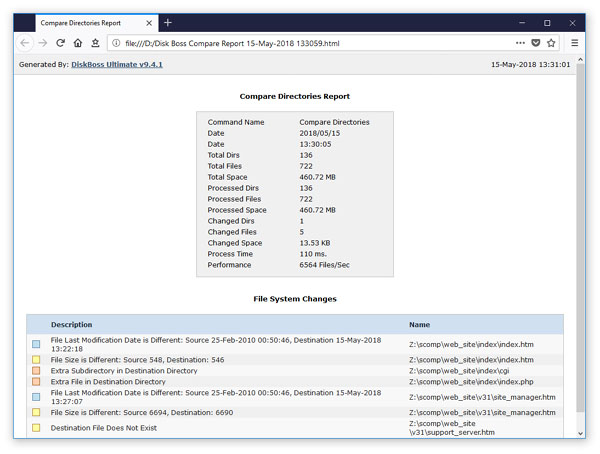Close the Compare Directories Report tab
The image size is (600, 454).
[x=149, y=23]
